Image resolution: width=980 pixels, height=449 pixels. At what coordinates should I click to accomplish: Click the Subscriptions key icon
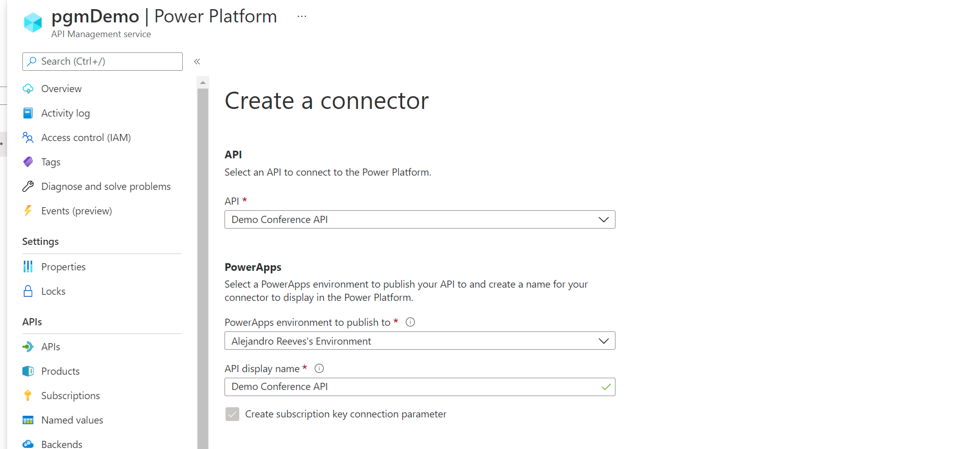(28, 396)
